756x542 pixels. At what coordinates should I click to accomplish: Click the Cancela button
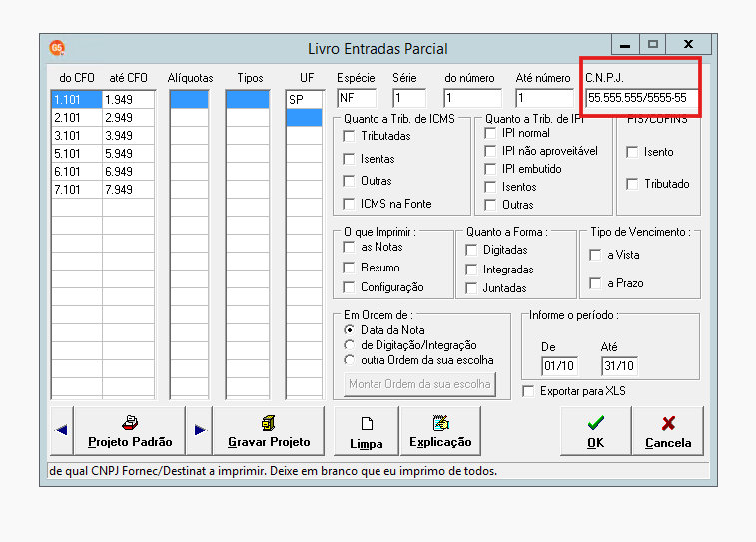click(668, 431)
